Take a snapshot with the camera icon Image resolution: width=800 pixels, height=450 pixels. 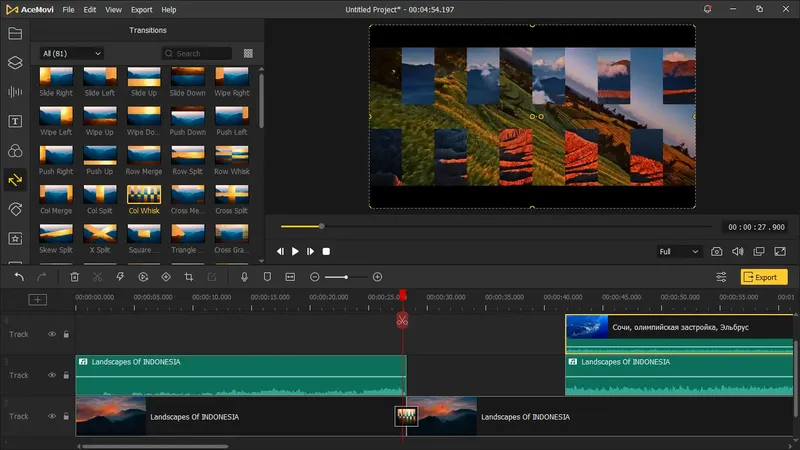717,252
